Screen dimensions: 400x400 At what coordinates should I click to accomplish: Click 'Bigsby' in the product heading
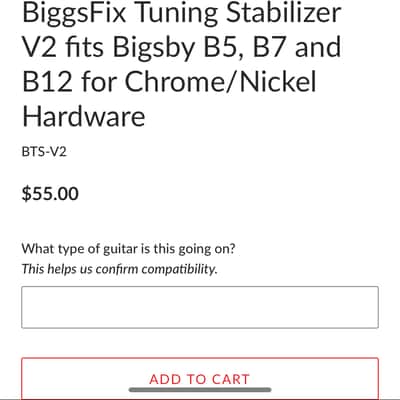pos(154,49)
